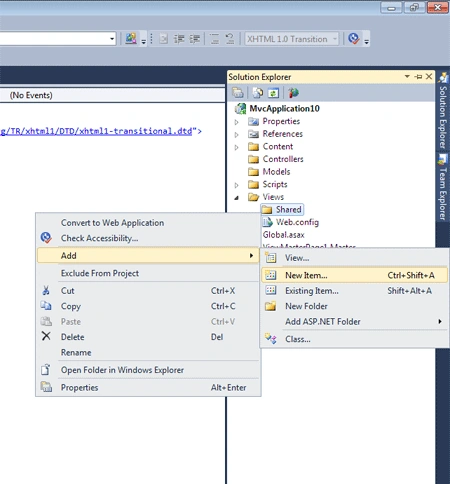Click the Check Accessibility toolbar icon
This screenshot has width=450, height=484.
(354, 39)
